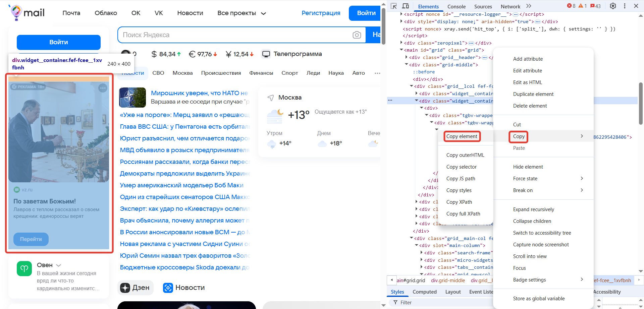Show more DevTools tabs via double chevron
The image size is (644, 309).
click(x=529, y=6)
